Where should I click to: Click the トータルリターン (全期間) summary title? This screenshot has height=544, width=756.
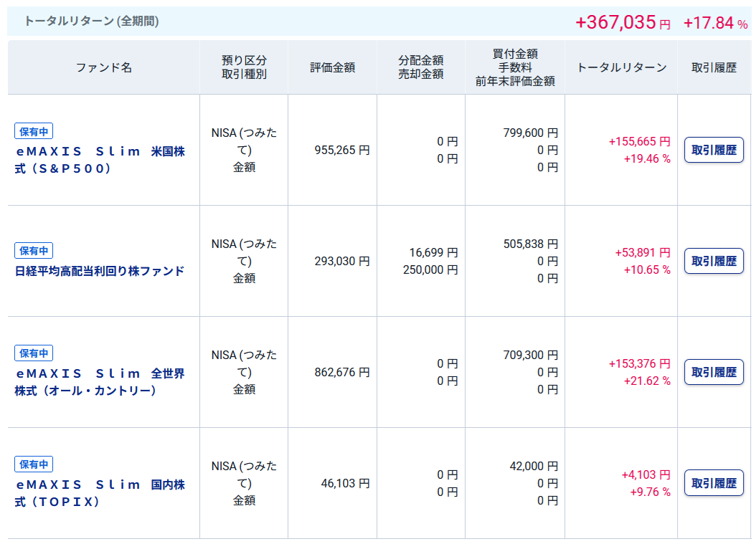[x=91, y=22]
